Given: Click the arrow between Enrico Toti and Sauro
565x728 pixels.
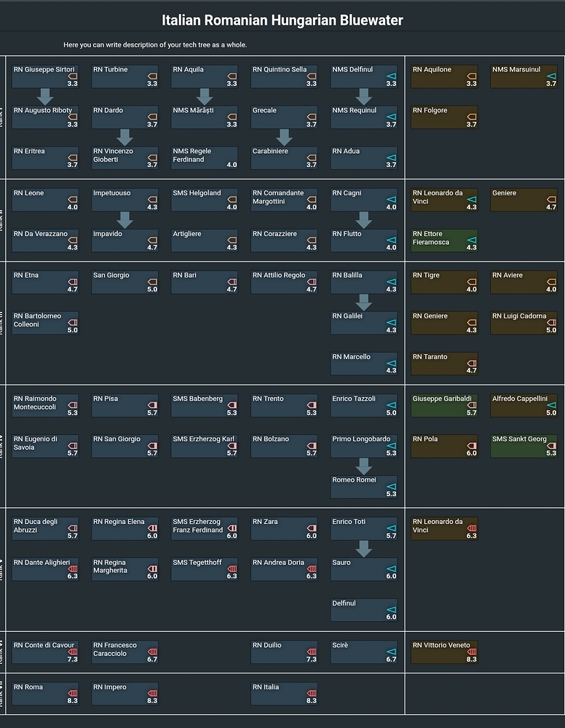Looking at the screenshot, I should pos(364,548).
